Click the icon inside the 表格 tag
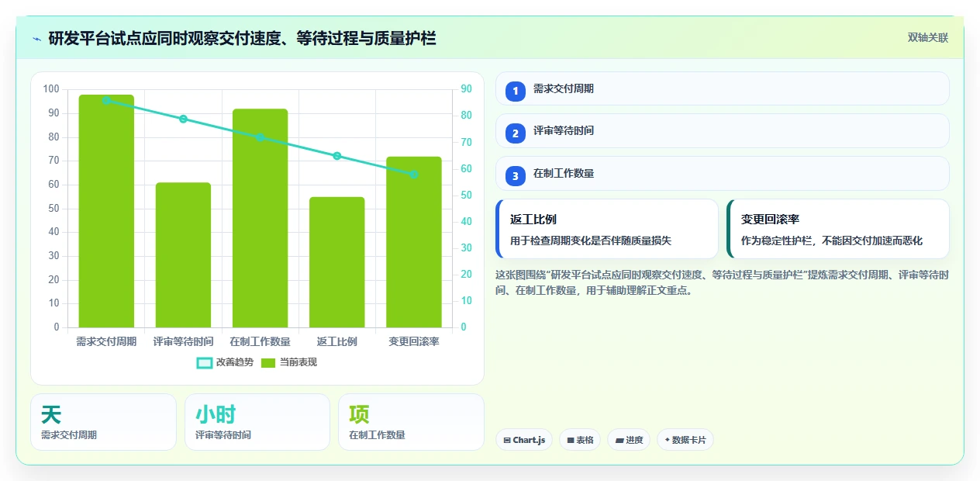Viewport: 980px width, 481px height. point(571,441)
